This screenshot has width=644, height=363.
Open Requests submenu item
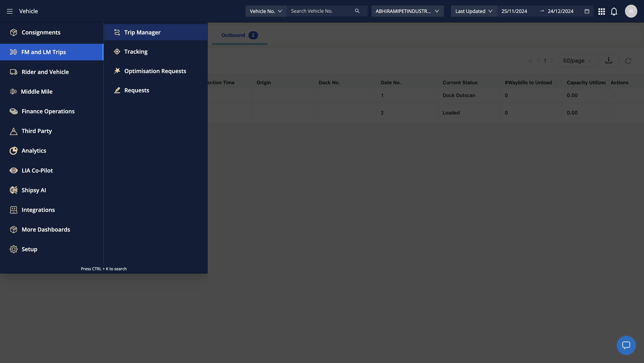click(x=156, y=90)
